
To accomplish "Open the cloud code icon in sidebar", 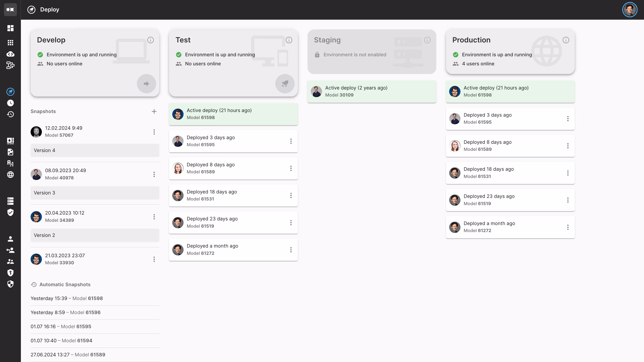I will 10,54.
